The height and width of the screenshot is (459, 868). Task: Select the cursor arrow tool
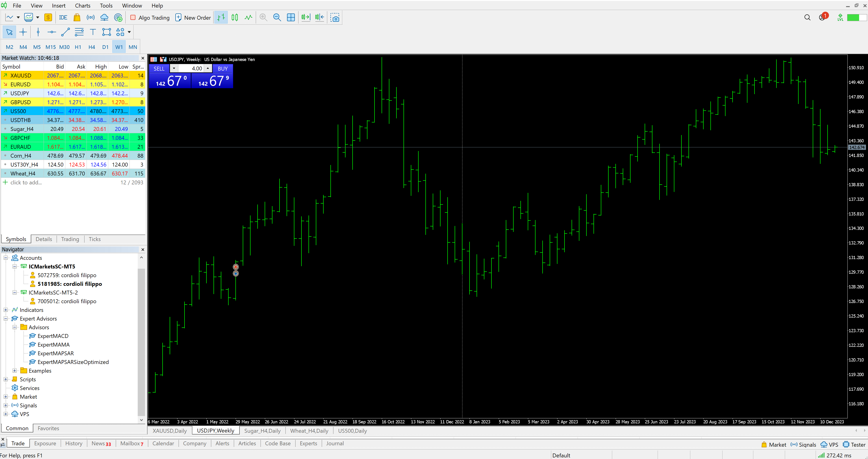[x=9, y=32]
